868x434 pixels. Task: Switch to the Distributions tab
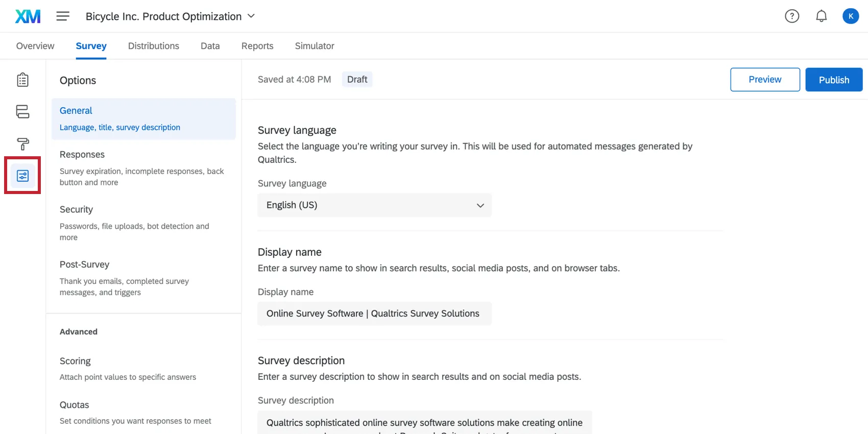pyautogui.click(x=153, y=46)
